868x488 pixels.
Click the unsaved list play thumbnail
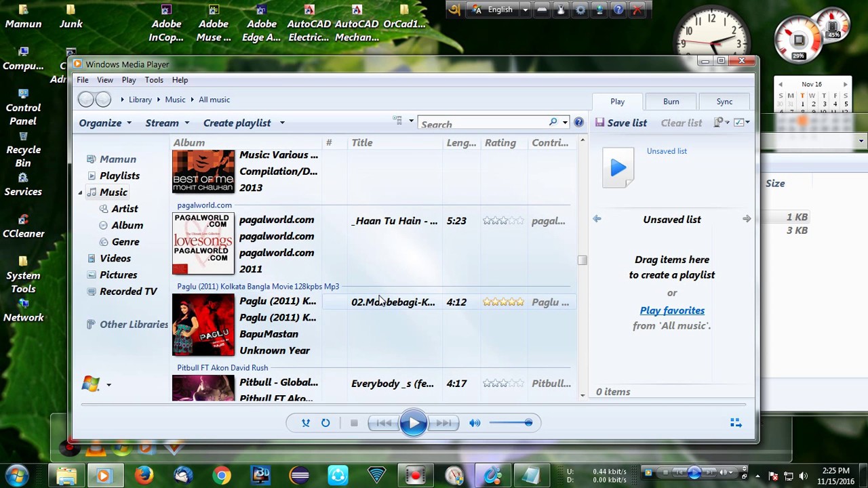click(618, 167)
